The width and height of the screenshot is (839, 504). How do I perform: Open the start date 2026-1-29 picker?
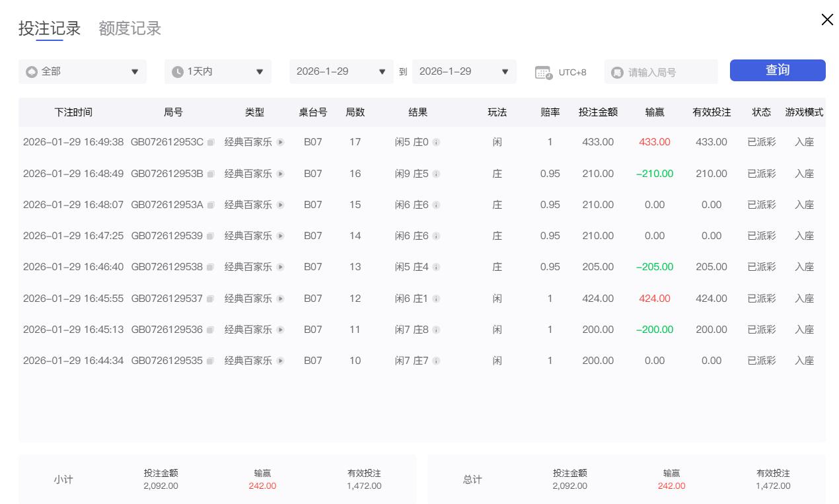[x=341, y=71]
